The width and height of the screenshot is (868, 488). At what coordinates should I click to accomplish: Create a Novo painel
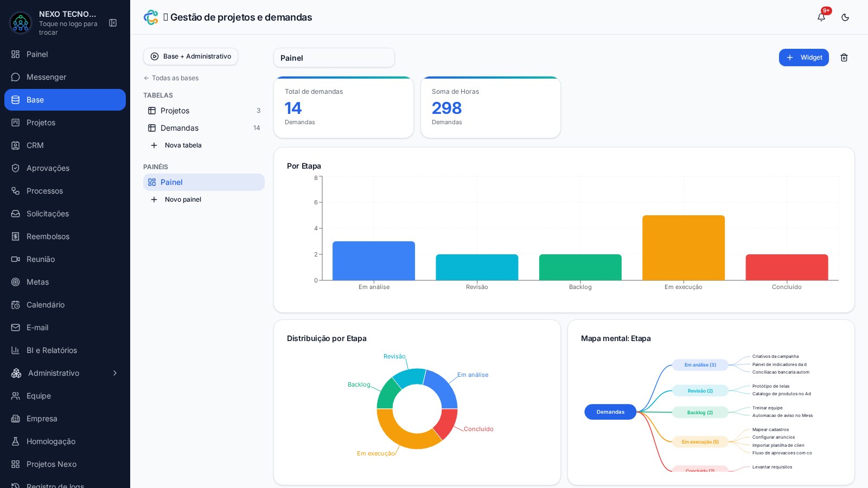click(x=204, y=200)
